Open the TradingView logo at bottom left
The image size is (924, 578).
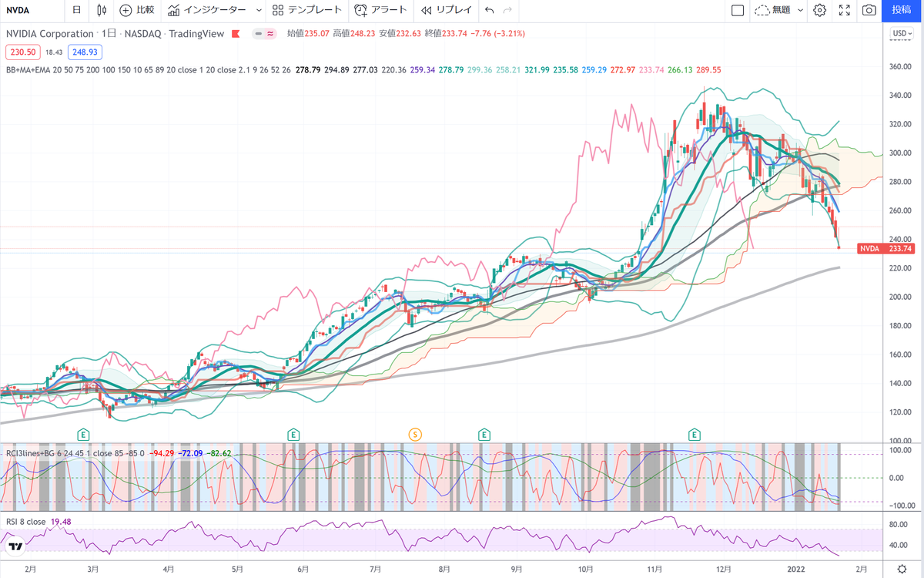[x=14, y=546]
